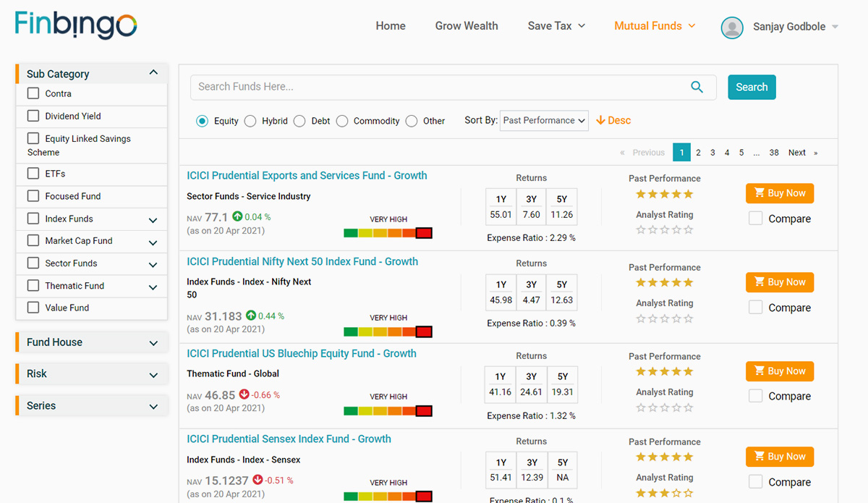Tick the Focused Fund checkbox
Image resolution: width=868 pixels, height=503 pixels.
click(33, 196)
